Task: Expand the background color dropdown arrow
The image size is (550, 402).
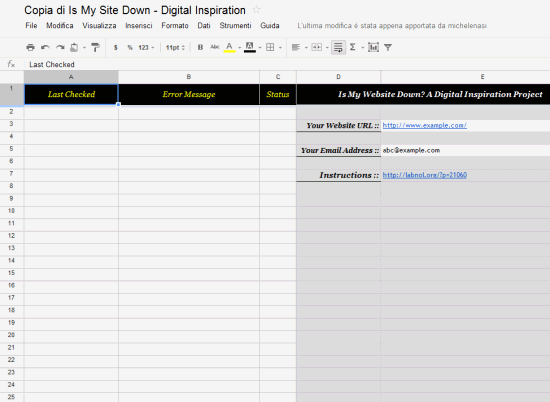Action: [260, 48]
